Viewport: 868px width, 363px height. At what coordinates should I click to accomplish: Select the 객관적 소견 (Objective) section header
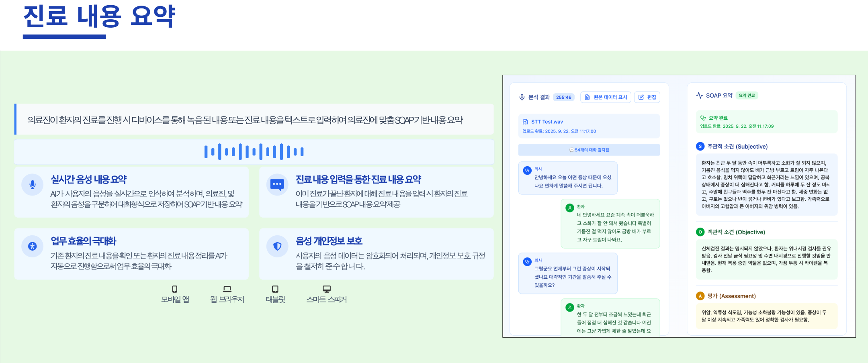click(736, 232)
